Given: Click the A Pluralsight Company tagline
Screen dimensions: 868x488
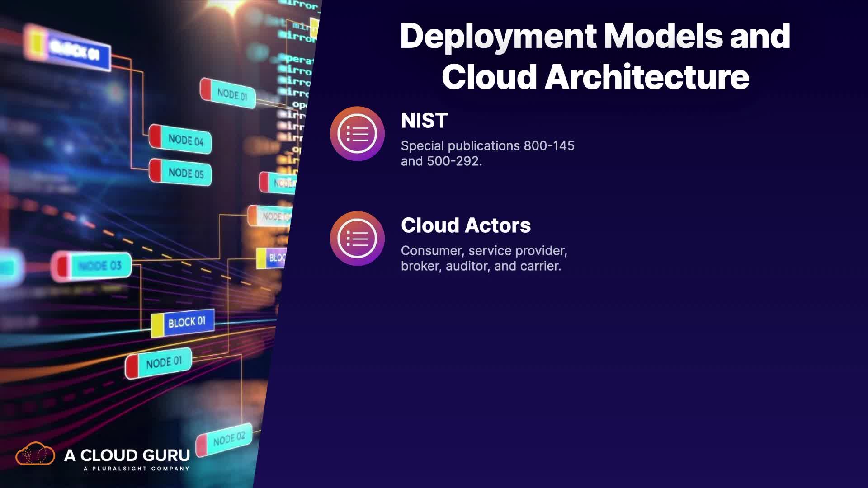Looking at the screenshot, I should pos(136,469).
